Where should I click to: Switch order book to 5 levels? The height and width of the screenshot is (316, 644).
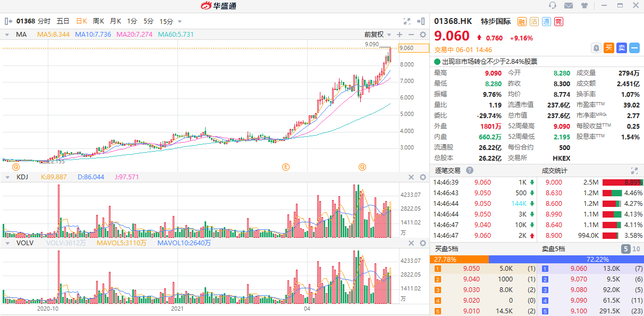tap(625, 248)
